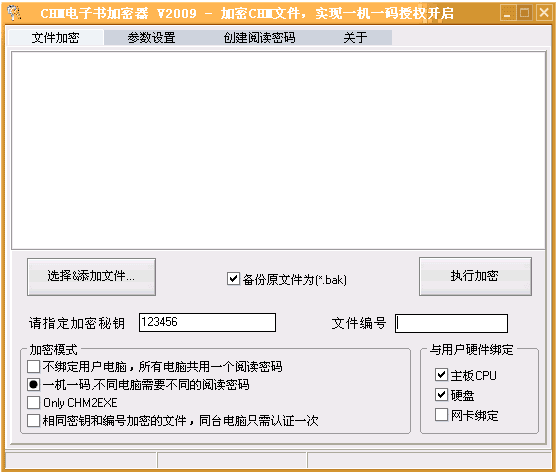Switch to the 文件加密 tab
Screen dimensions: 556x472
coord(56,38)
